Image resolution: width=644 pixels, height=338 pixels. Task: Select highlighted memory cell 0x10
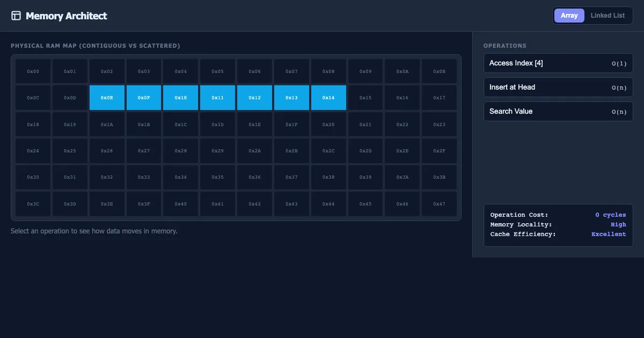click(x=181, y=98)
